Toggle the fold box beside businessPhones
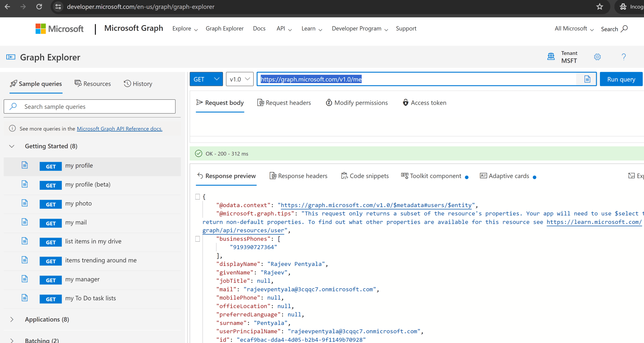 coord(198,239)
